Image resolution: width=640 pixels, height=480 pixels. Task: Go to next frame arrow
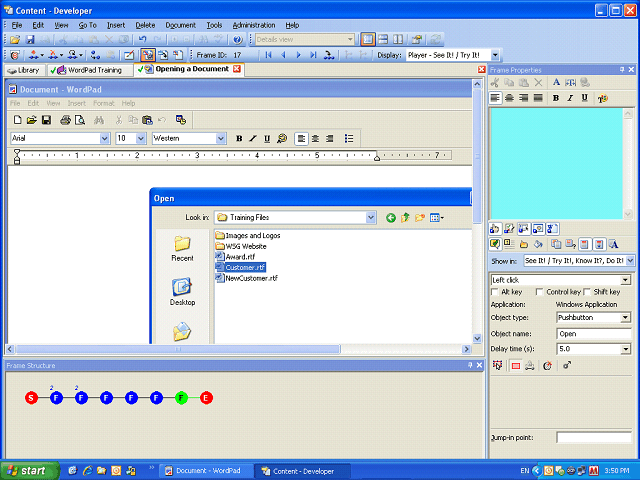point(298,55)
